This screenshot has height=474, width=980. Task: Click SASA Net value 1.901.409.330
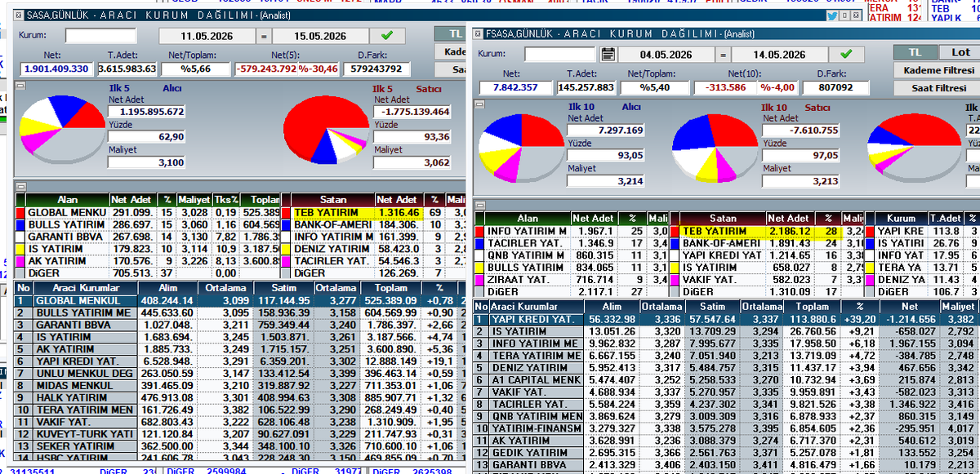tap(57, 69)
